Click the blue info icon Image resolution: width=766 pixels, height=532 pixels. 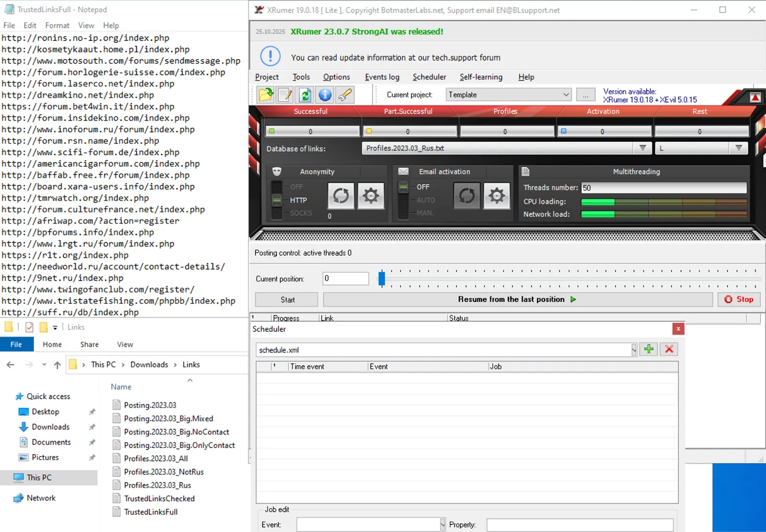(x=325, y=95)
